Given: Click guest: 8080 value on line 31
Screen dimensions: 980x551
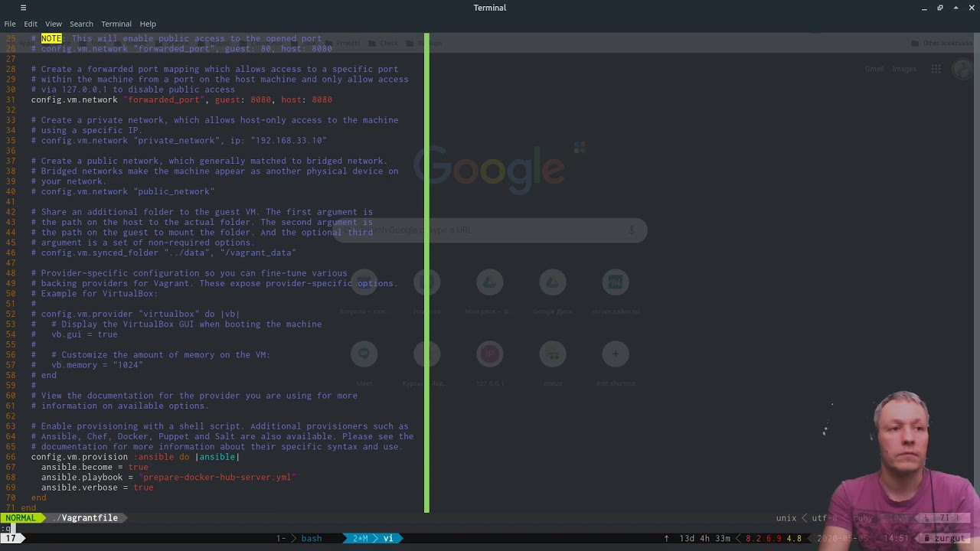Looking at the screenshot, I should [x=243, y=99].
